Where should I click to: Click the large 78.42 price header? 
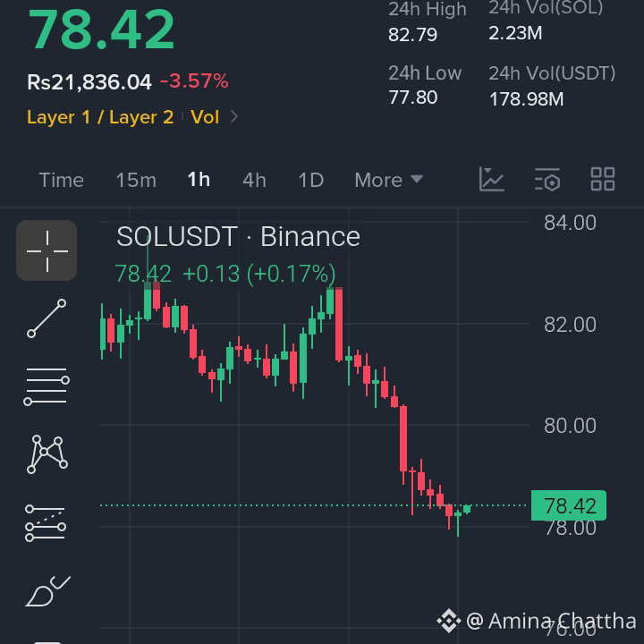tap(101, 30)
